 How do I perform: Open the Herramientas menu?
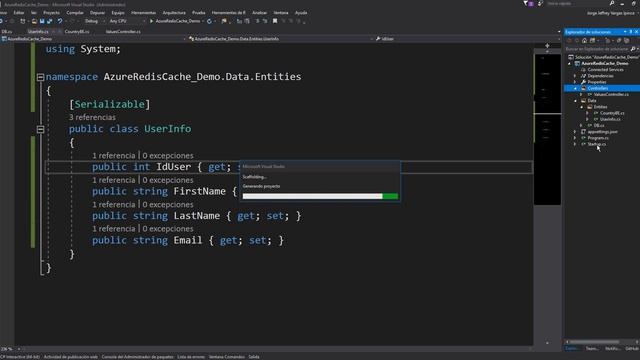tap(143, 13)
